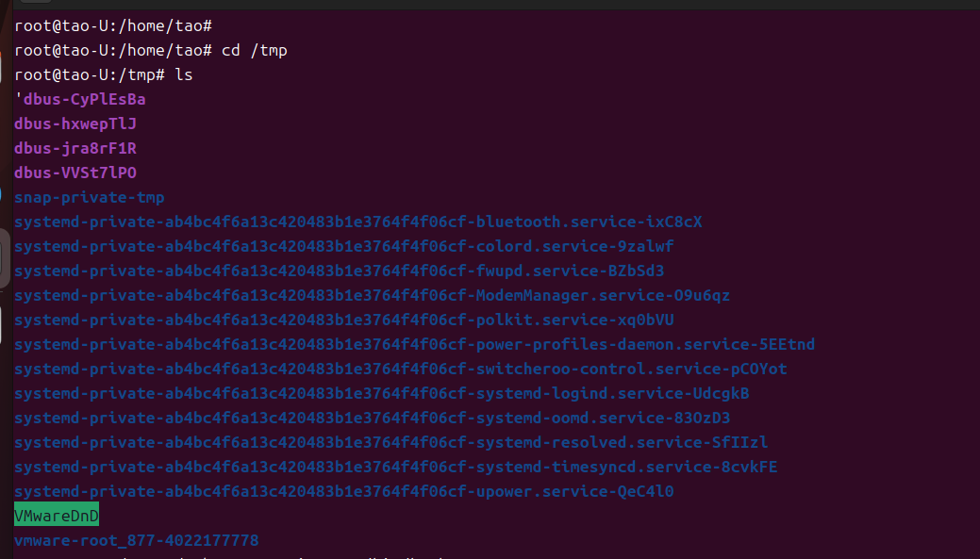The image size is (980, 559).
Task: Select the switcheroo-control.service entry
Action: [400, 369]
